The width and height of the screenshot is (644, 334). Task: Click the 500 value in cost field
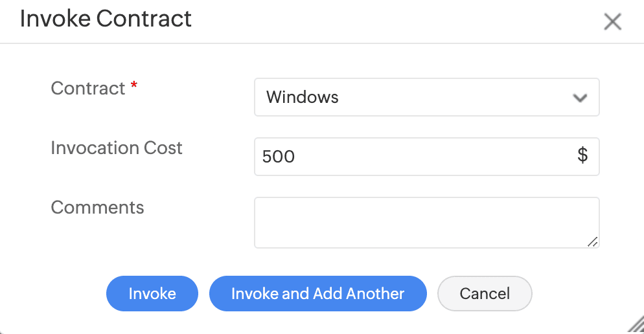click(x=279, y=157)
